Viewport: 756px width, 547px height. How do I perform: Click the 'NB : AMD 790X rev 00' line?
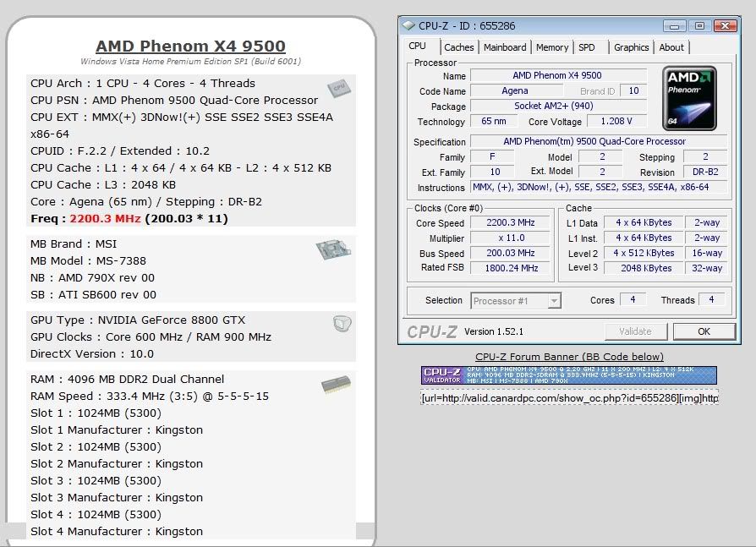pos(92,277)
